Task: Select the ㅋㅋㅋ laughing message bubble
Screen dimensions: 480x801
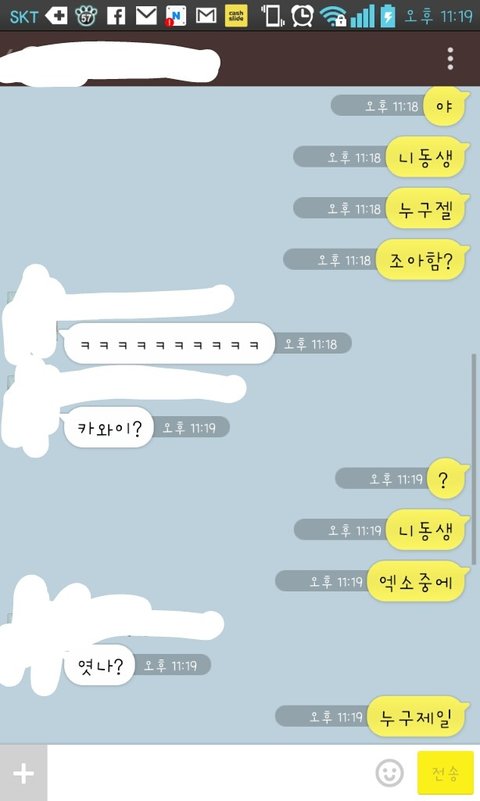Action: 167,344
